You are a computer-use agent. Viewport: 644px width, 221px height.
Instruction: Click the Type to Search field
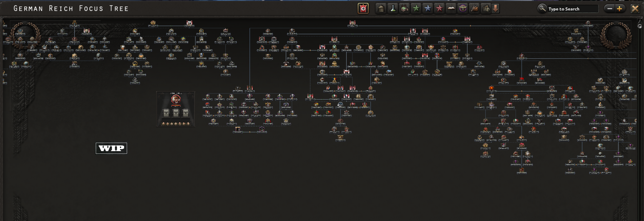572,9
